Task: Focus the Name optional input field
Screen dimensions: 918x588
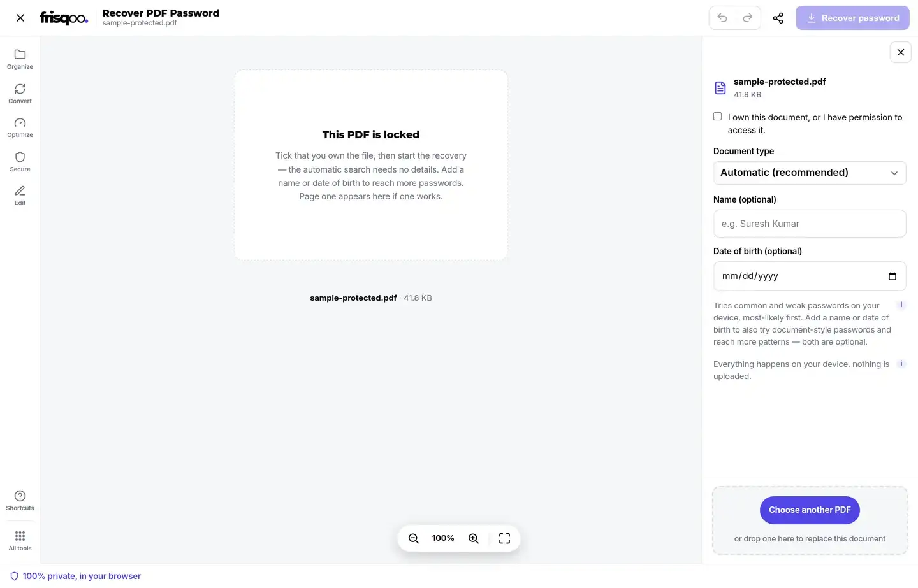Action: pyautogui.click(x=810, y=224)
